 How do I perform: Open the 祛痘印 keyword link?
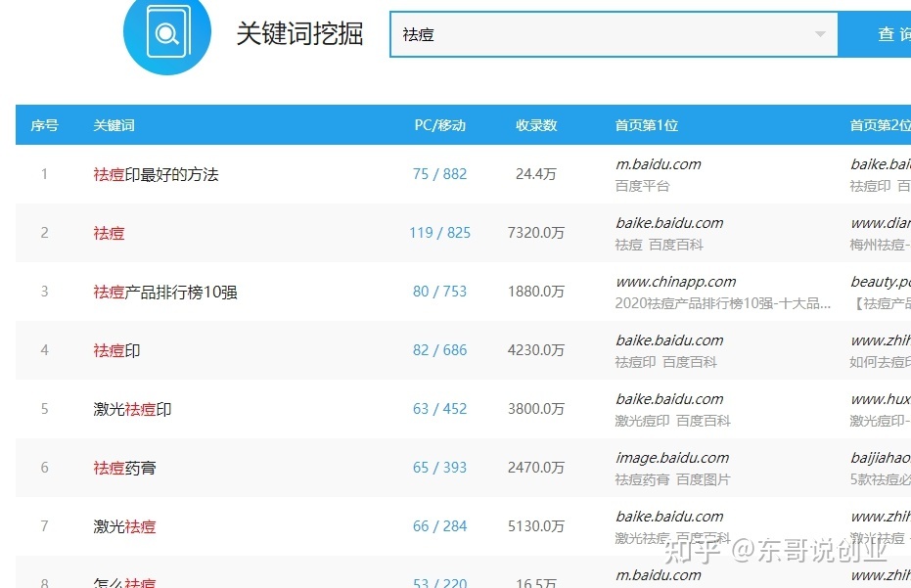(115, 350)
